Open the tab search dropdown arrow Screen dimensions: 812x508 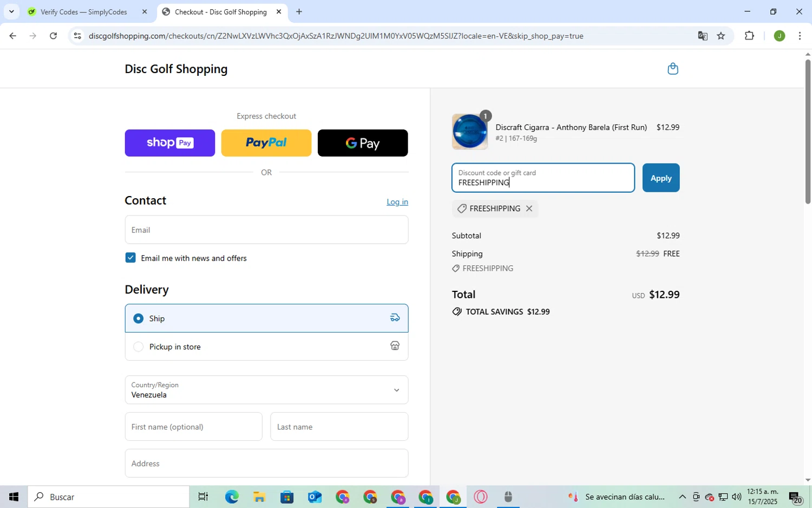(x=11, y=12)
